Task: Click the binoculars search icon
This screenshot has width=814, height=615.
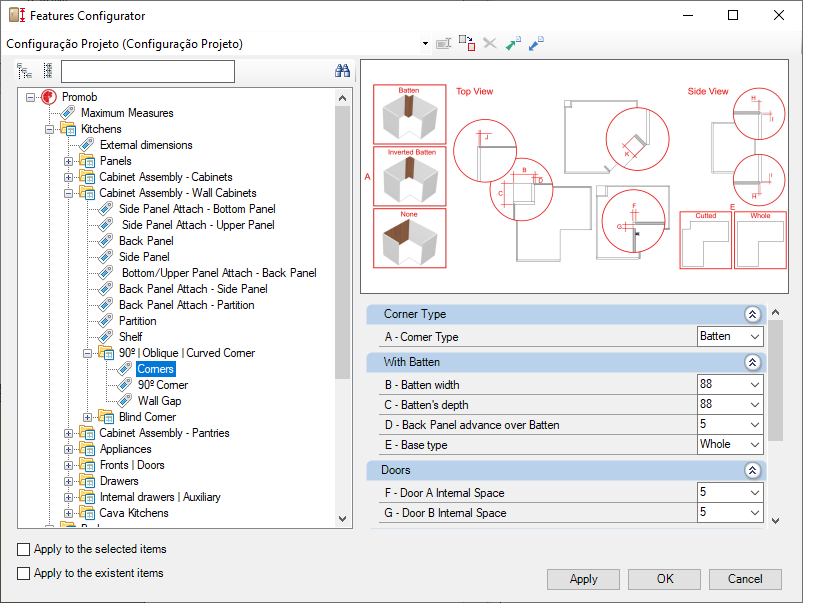Action: (342, 71)
